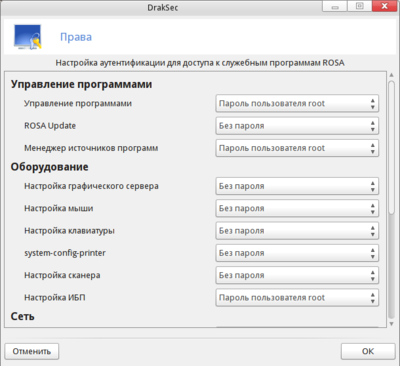Image resolution: width=400 pixels, height=366 pixels.
Task: Confirm settings with the OK button
Action: 368,351
